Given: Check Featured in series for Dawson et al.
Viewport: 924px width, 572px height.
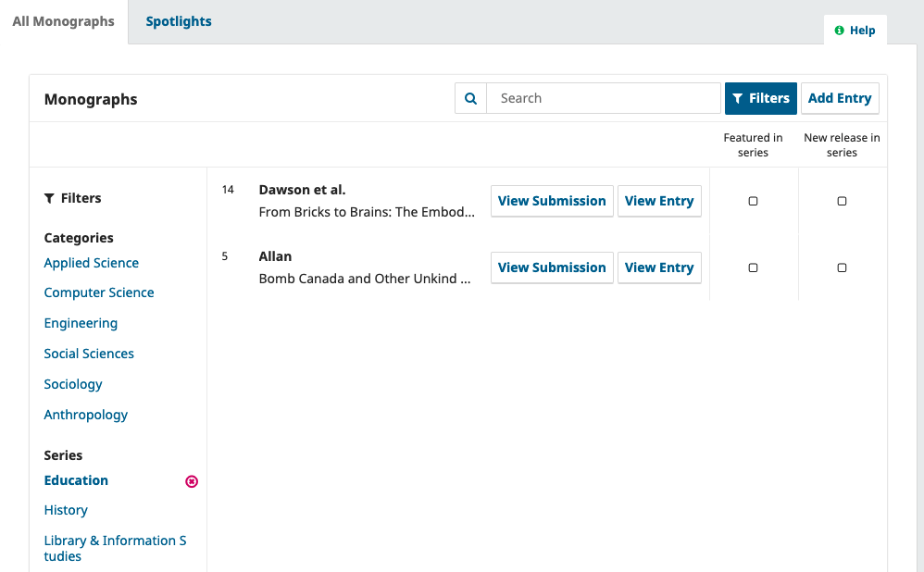Looking at the screenshot, I should click(753, 201).
